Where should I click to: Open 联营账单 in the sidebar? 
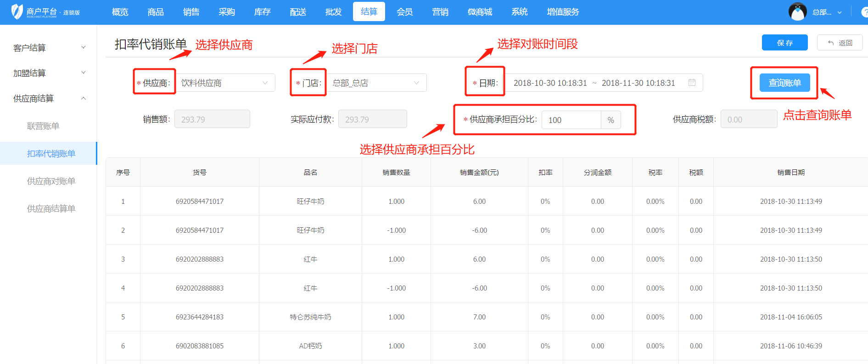tap(43, 126)
